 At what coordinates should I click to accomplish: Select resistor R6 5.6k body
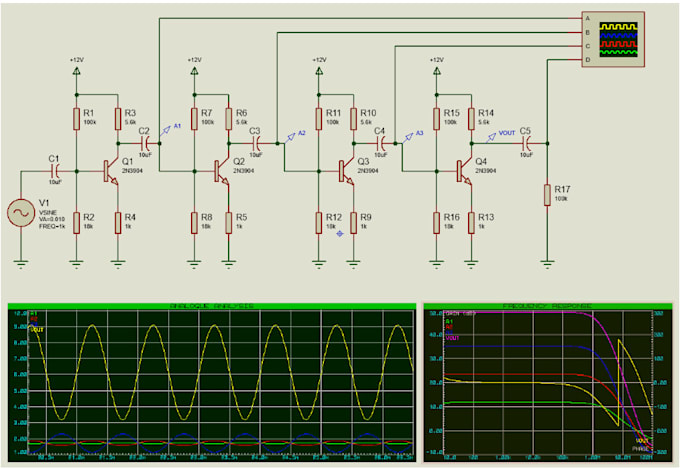(229, 119)
